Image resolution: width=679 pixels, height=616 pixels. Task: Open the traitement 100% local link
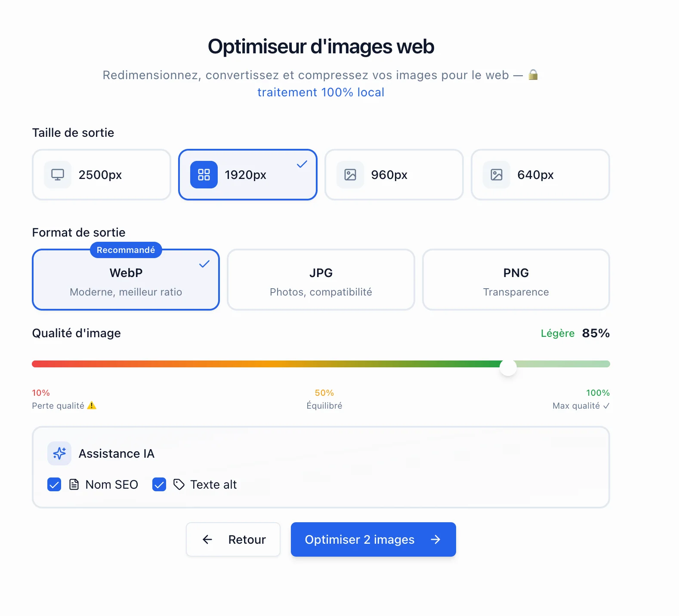click(320, 92)
